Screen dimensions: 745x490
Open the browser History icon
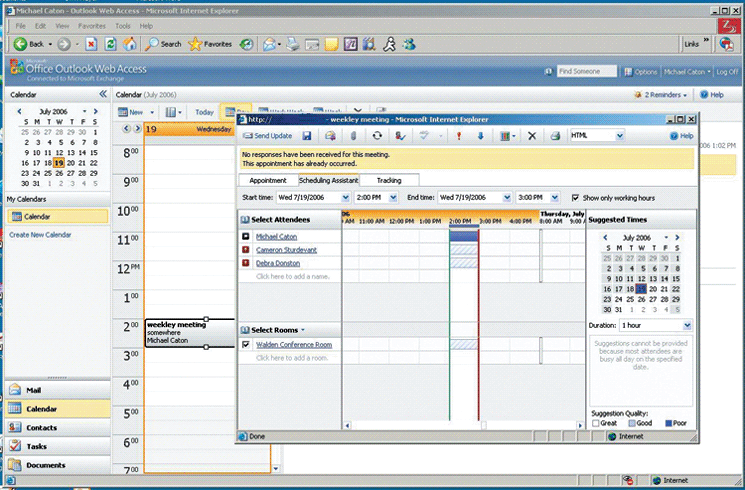pos(246,44)
